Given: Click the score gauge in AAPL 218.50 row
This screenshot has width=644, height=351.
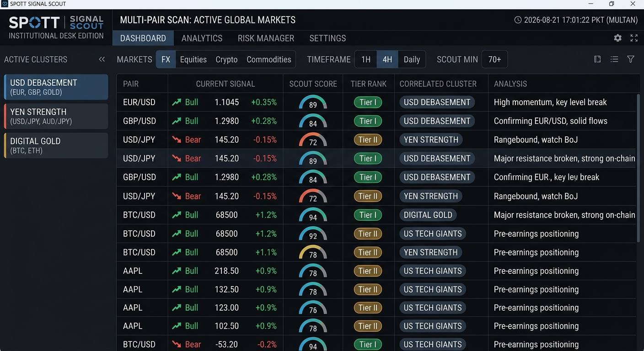Looking at the screenshot, I should (x=313, y=271).
